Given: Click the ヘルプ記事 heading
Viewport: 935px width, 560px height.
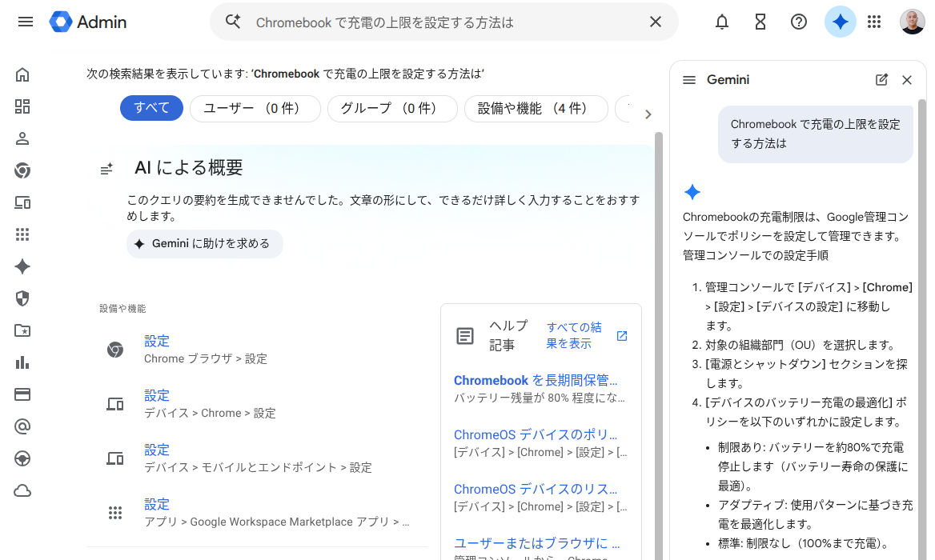Looking at the screenshot, I should 508,335.
